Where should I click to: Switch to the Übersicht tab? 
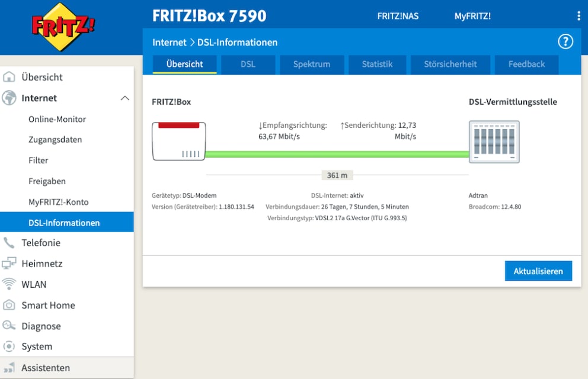[184, 65]
